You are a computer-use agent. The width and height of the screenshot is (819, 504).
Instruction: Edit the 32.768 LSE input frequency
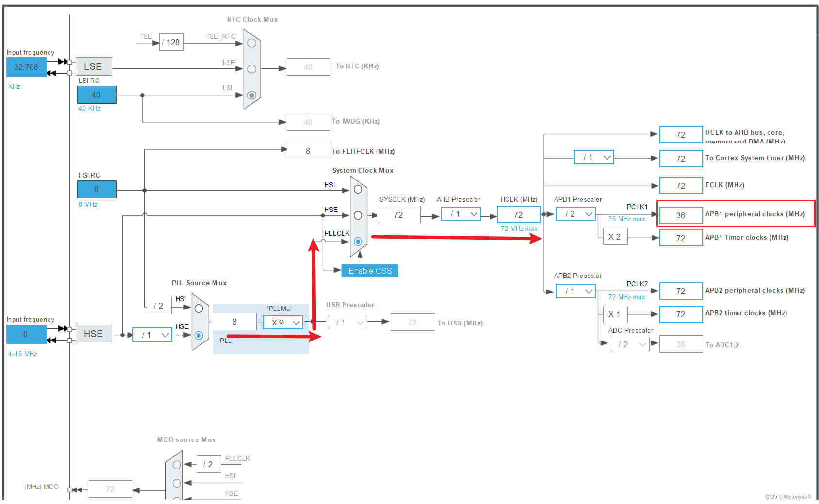point(26,67)
